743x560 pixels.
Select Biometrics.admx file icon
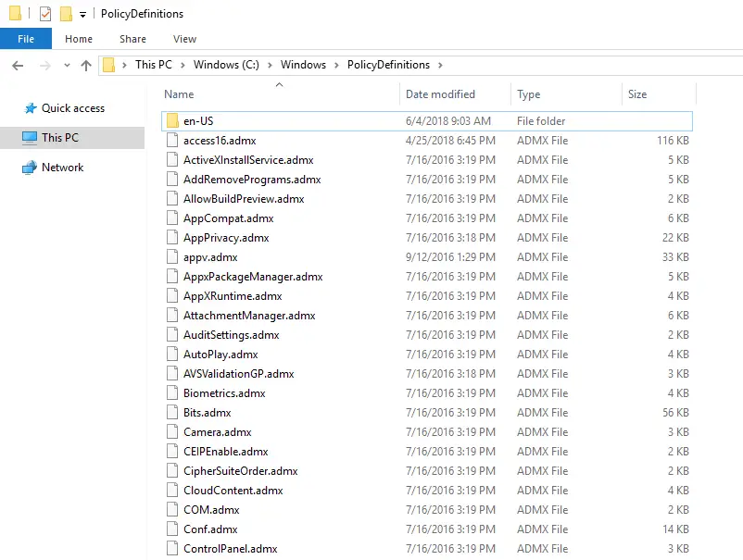(172, 392)
